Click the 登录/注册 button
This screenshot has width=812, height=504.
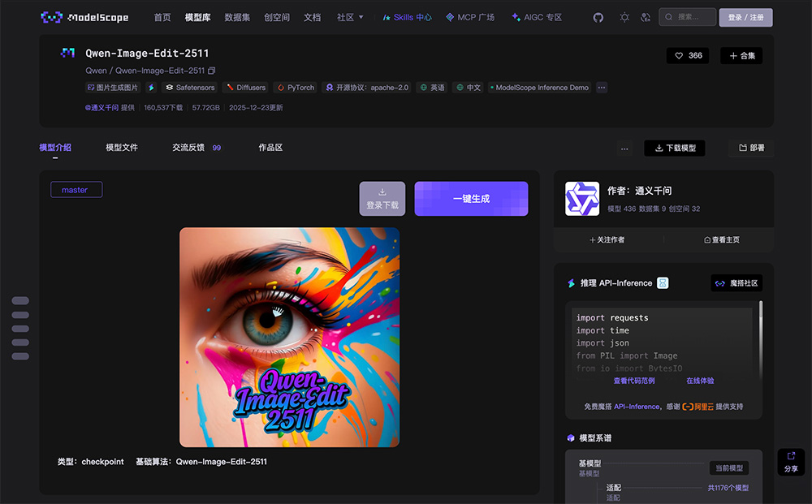point(745,16)
